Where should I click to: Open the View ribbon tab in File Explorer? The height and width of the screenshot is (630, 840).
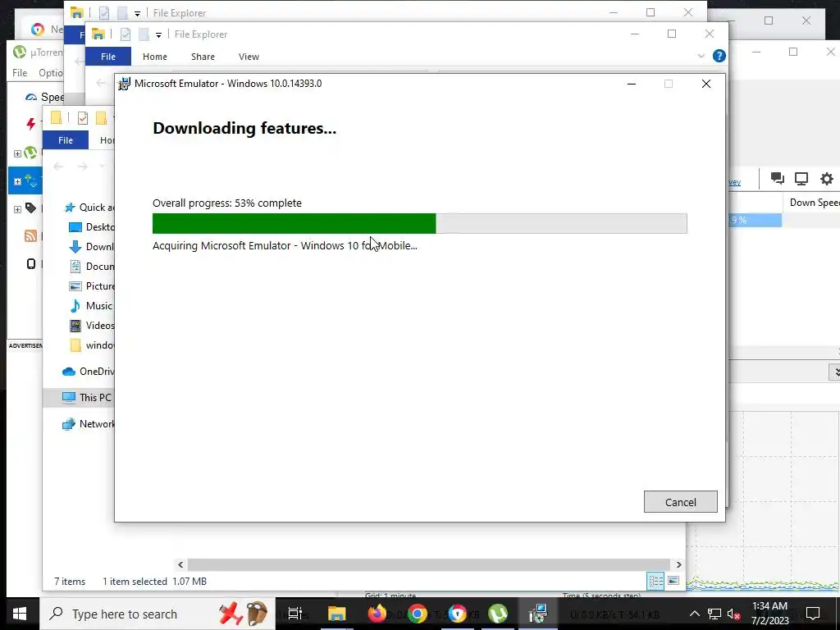249,57
